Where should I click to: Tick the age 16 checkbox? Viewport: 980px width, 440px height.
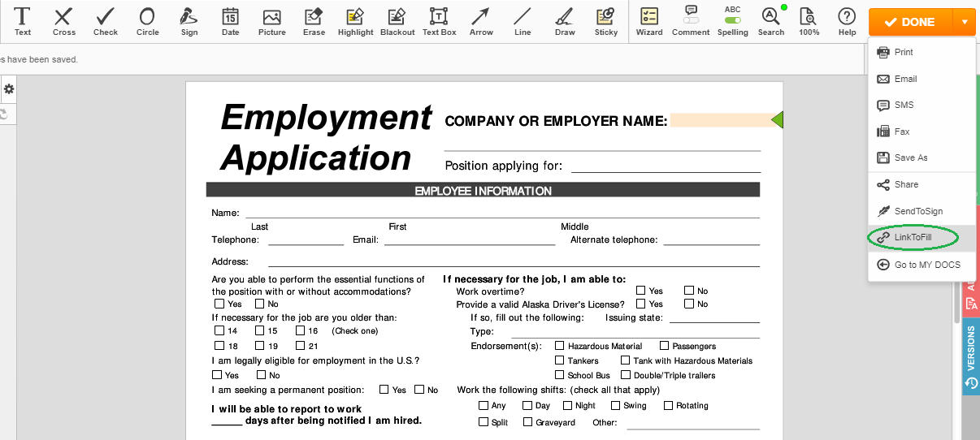(x=301, y=330)
